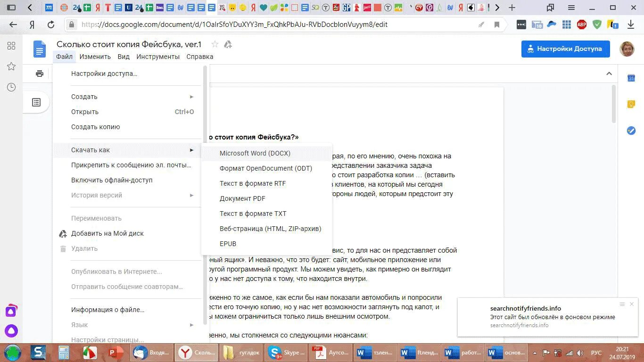Open the Изменить menu
644x362 pixels.
point(95,57)
